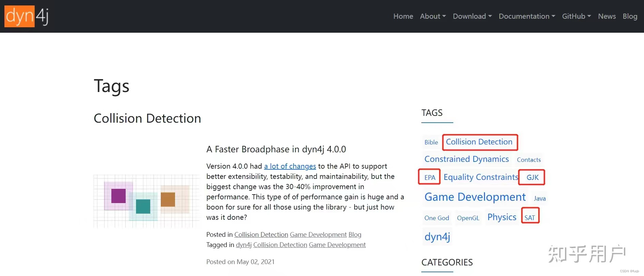Image resolution: width=644 pixels, height=276 pixels.
Task: Select the Physics tag
Action: (x=502, y=217)
